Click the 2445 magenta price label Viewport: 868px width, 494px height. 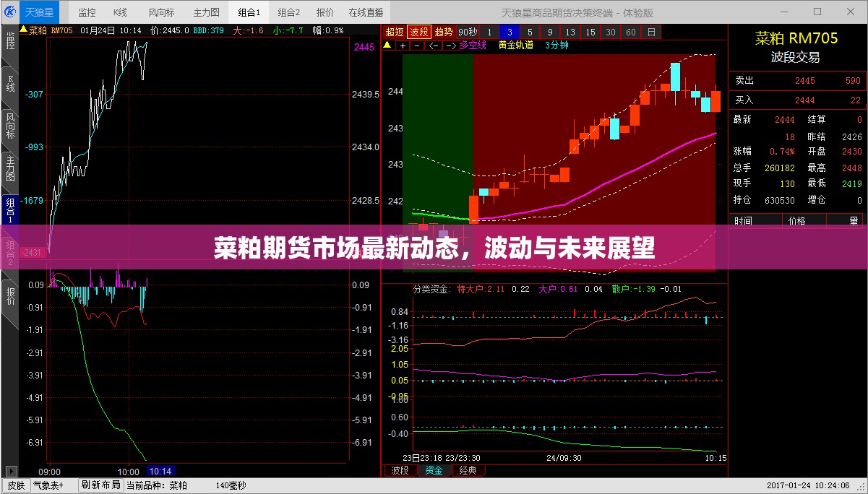(x=364, y=46)
